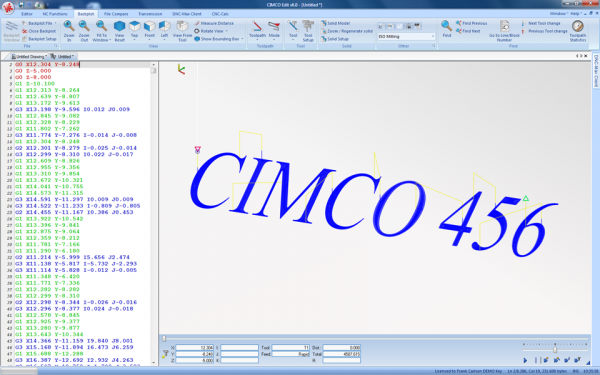Click the Tool number field showing T1
Viewport: 600px width, 375px height.
290,347
